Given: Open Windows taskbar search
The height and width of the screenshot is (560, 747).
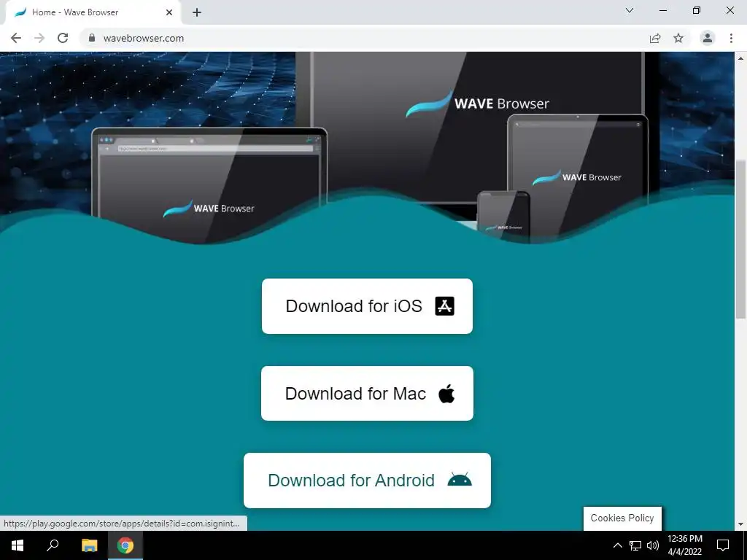Looking at the screenshot, I should click(x=53, y=545).
